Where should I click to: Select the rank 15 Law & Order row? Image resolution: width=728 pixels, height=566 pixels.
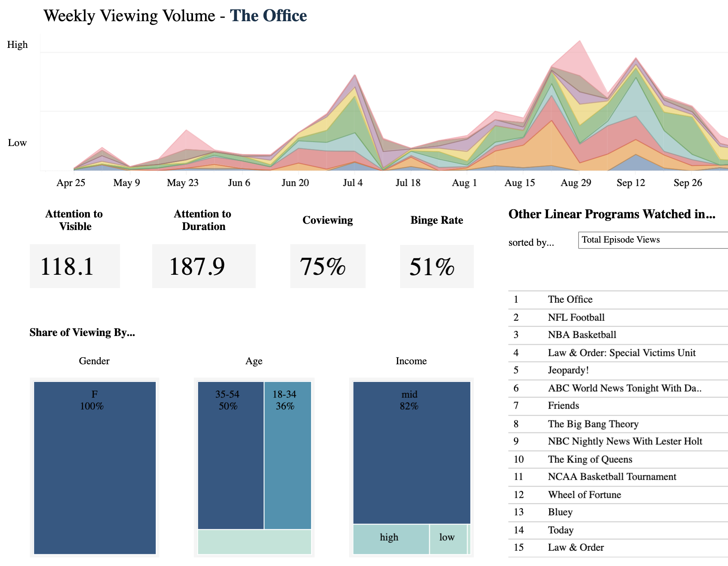click(618, 548)
